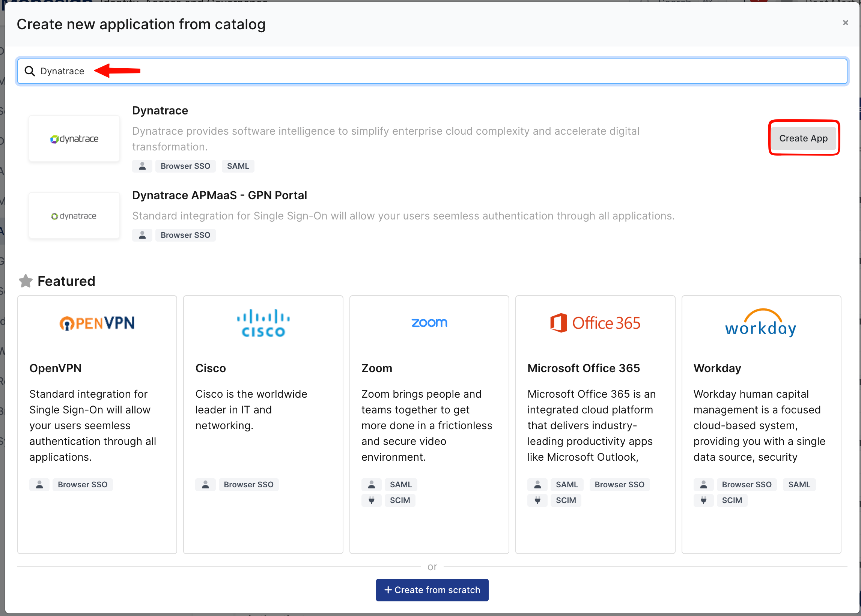Select the Zoom card title
The width and height of the screenshot is (861, 616).
coord(377,368)
